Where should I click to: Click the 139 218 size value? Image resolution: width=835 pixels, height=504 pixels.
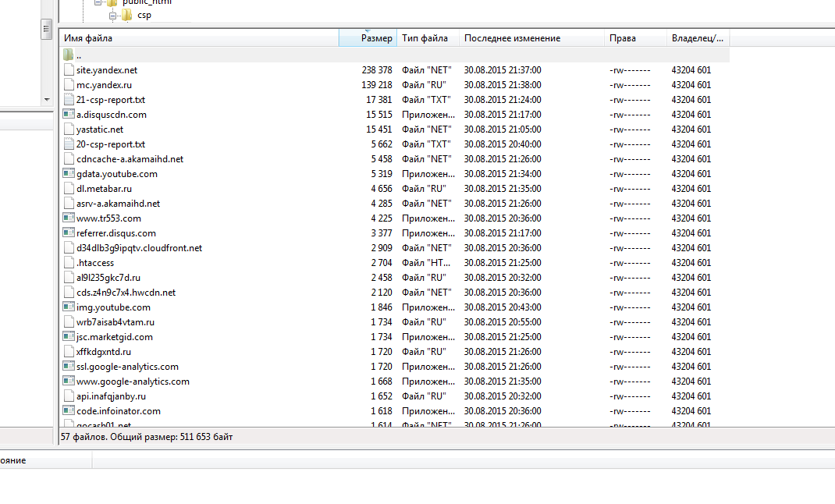click(x=376, y=85)
